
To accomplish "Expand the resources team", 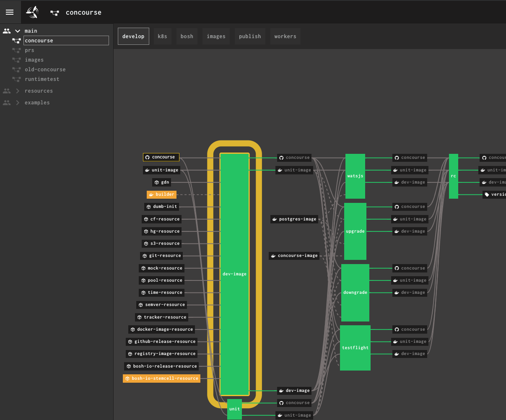I will tap(18, 91).
